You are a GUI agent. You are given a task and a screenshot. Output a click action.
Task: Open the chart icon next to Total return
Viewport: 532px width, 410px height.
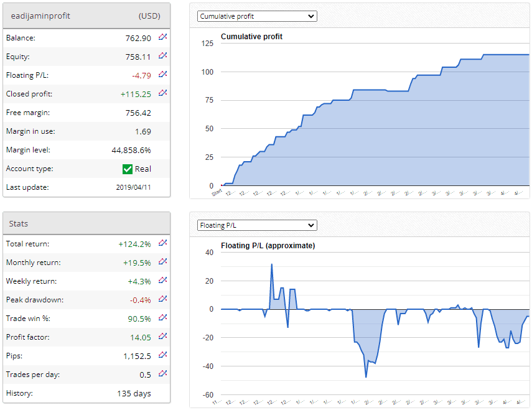pos(162,244)
